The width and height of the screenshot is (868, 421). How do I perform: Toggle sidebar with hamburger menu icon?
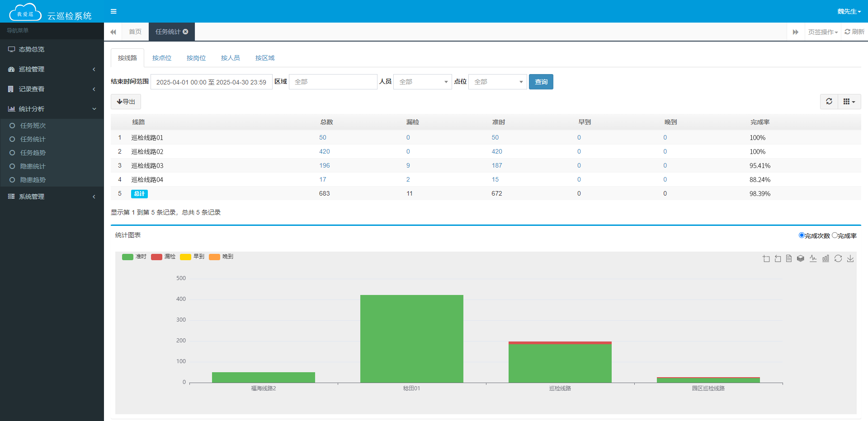[x=113, y=11]
